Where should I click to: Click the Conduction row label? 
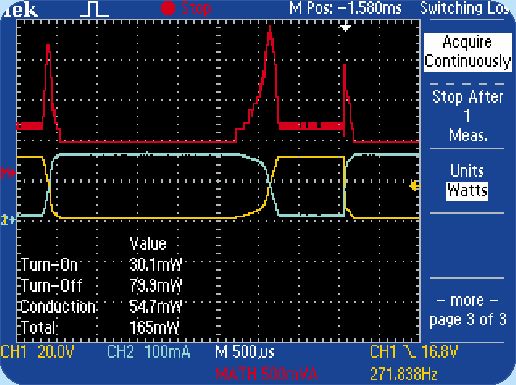[58, 306]
